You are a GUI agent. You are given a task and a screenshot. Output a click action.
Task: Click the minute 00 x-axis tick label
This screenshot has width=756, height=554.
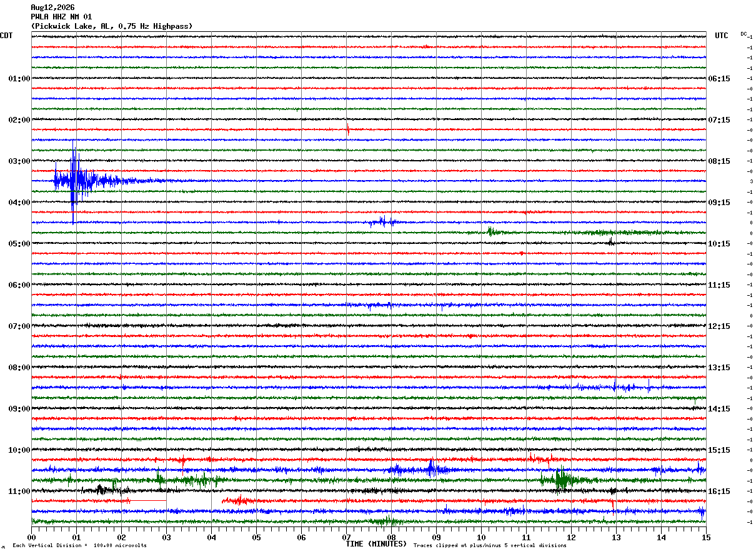(x=31, y=537)
